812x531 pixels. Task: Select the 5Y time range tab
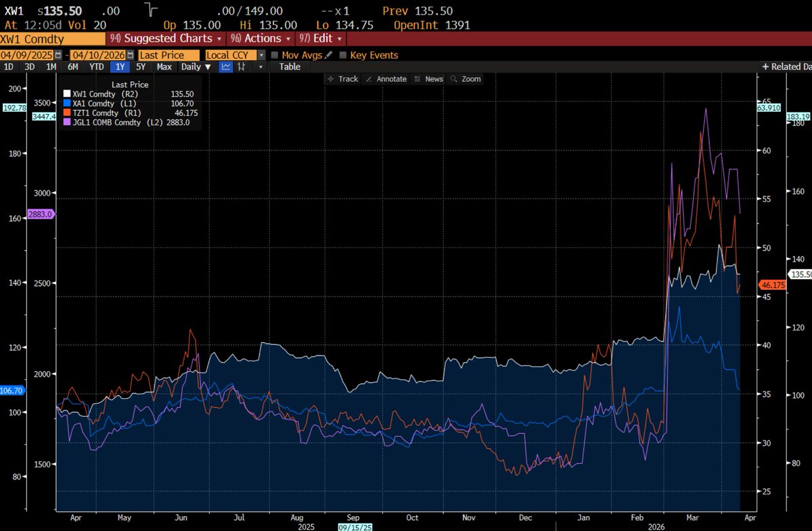[141, 66]
